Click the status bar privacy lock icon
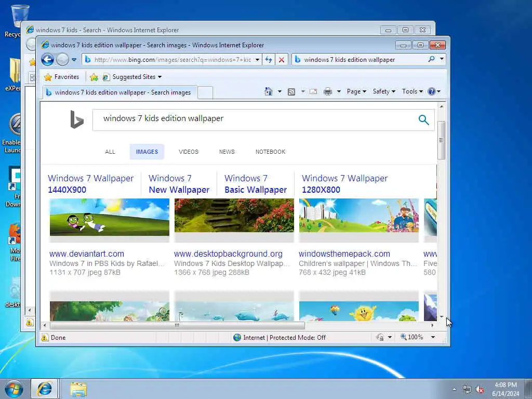Screen dimensions: 532x399 (x=380, y=337)
